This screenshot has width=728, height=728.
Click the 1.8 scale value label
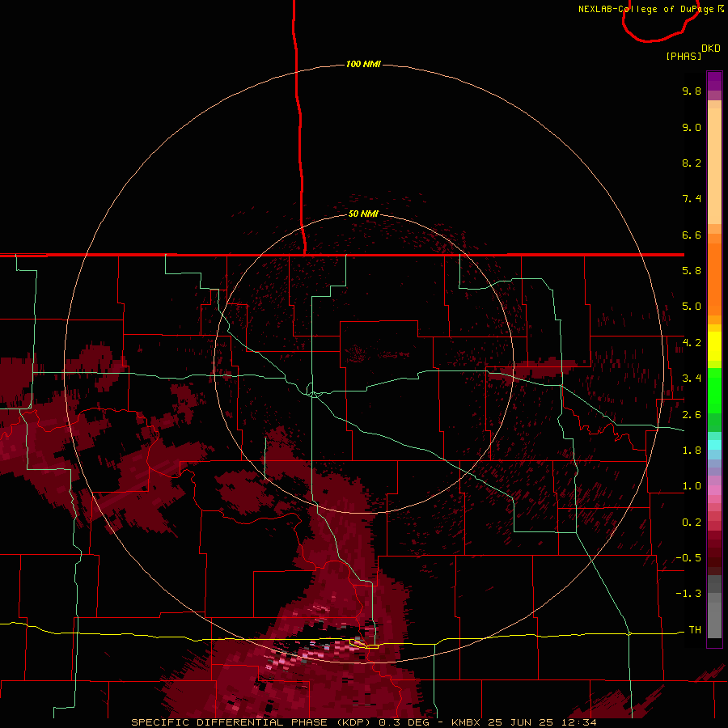point(692,451)
